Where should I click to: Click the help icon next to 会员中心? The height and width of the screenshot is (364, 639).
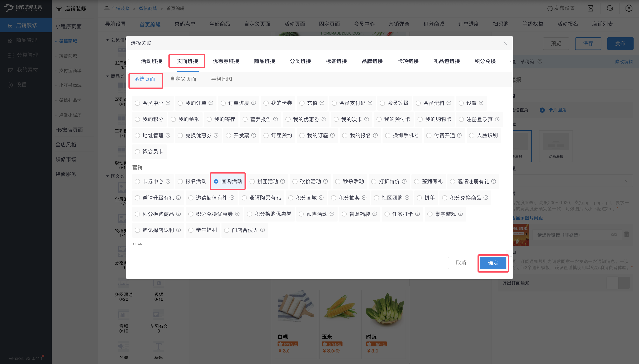(x=168, y=103)
